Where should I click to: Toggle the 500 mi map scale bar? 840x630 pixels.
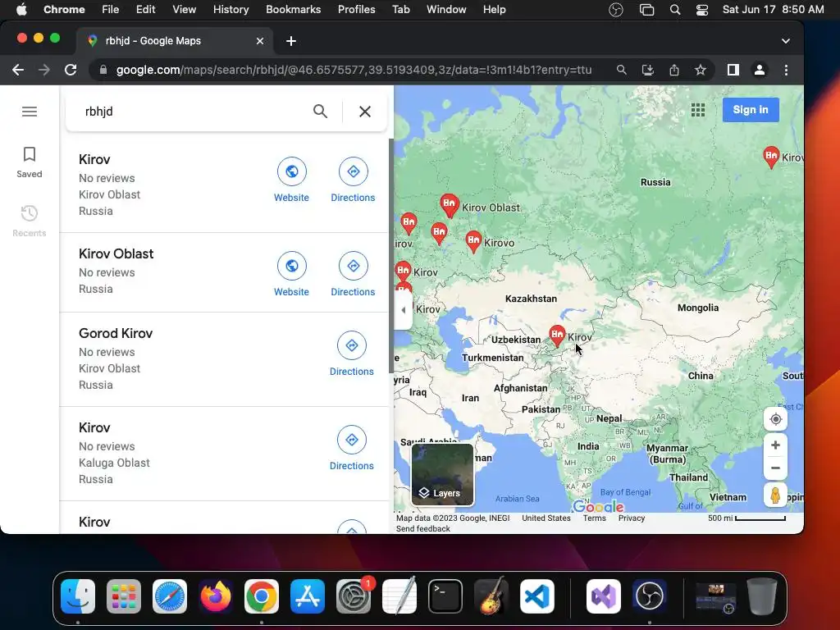point(746,518)
